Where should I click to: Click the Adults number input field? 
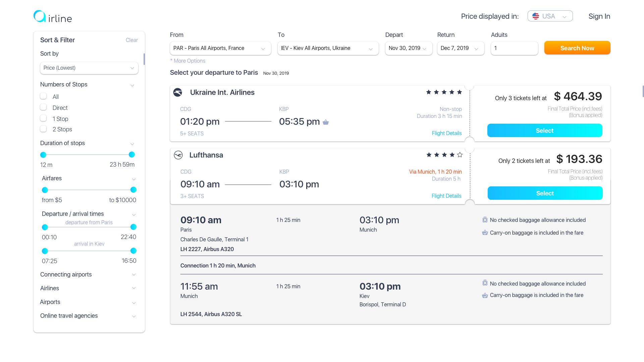tap(515, 48)
